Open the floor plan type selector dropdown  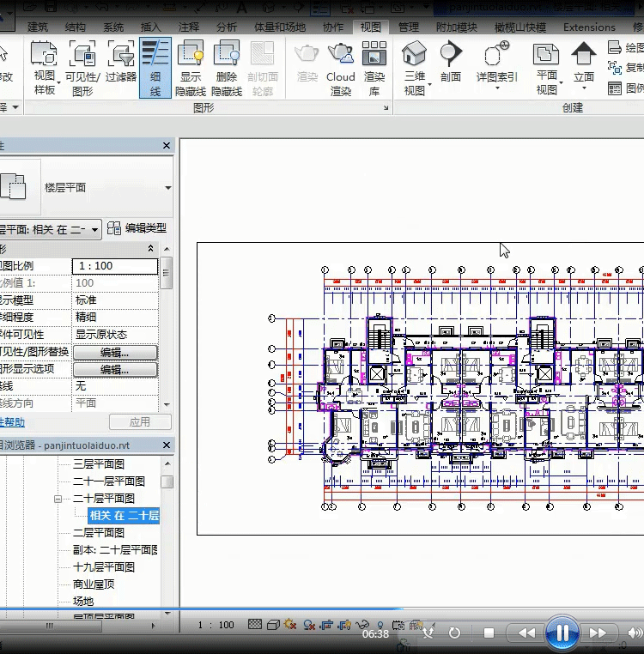(x=167, y=188)
